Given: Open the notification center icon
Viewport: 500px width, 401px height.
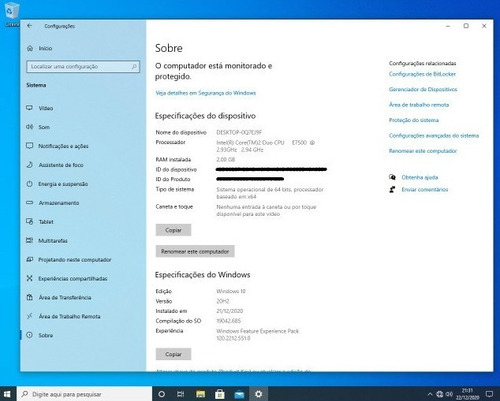Looking at the screenshot, I should pos(489,394).
